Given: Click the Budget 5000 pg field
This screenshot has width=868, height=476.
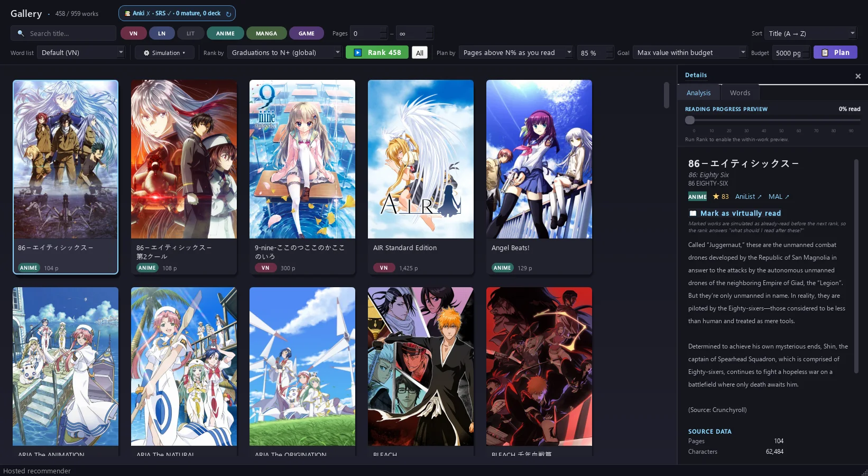Looking at the screenshot, I should [x=791, y=53].
